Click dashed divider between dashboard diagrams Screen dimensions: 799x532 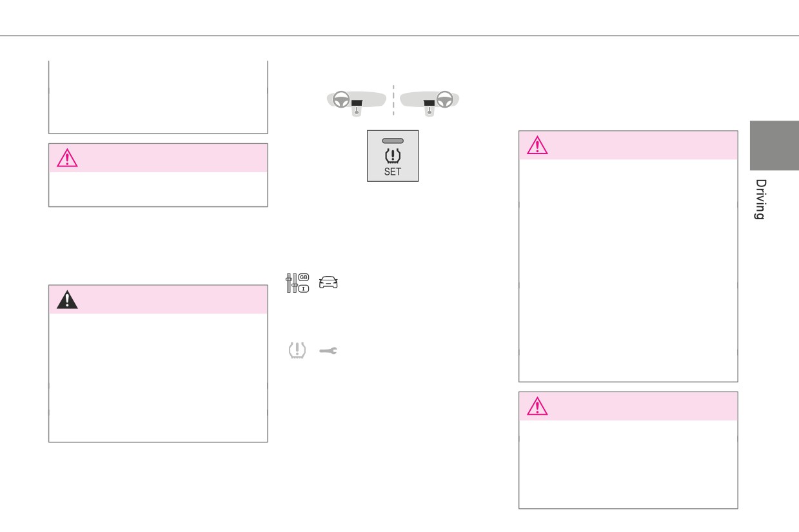(393, 99)
